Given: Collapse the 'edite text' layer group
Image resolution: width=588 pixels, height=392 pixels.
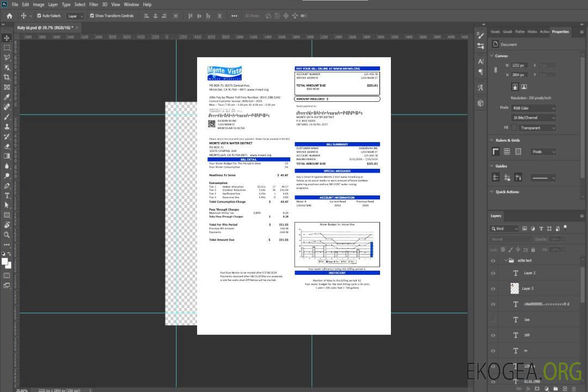Looking at the screenshot, I should (505, 260).
